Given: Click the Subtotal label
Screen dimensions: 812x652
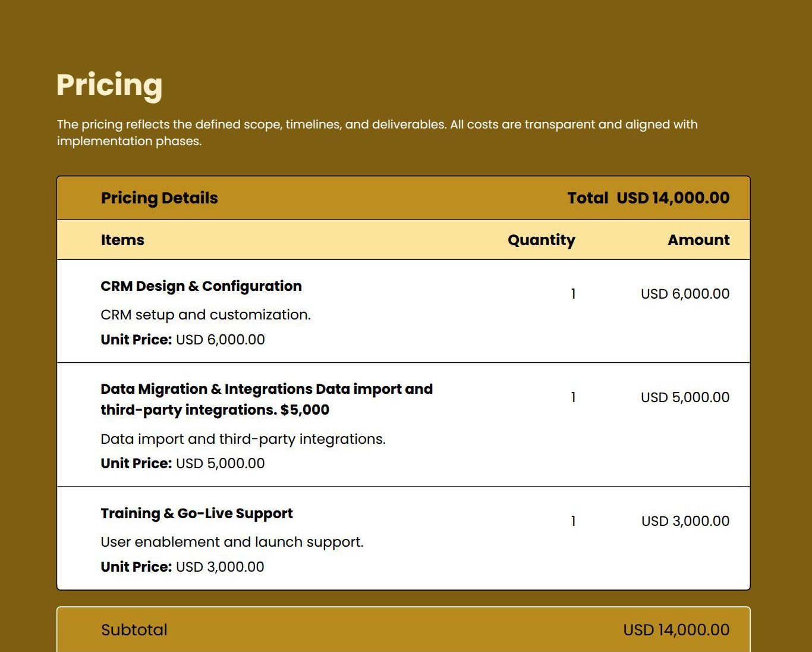Looking at the screenshot, I should point(134,630).
